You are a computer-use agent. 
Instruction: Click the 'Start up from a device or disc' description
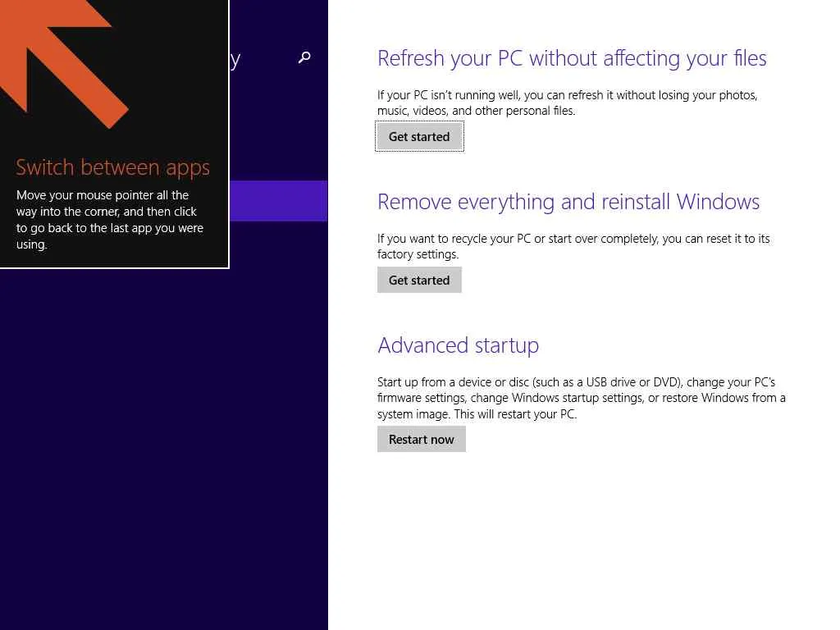pyautogui.click(x=582, y=398)
